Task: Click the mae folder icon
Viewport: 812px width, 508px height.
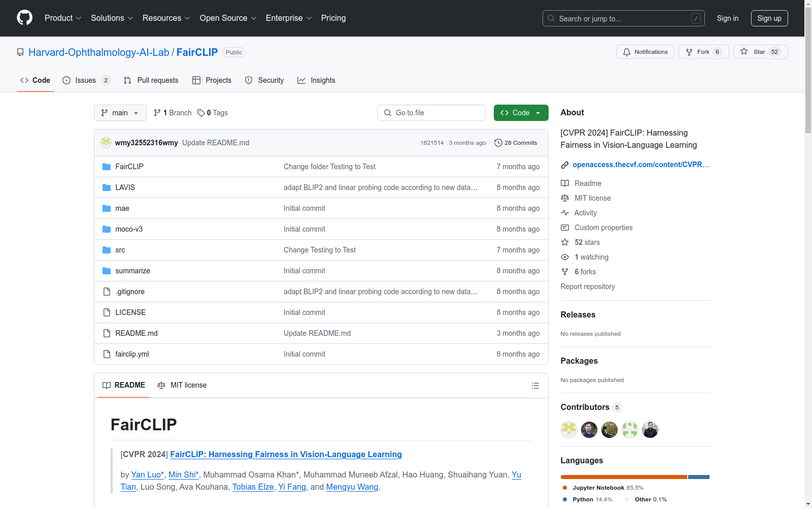Action: (107, 208)
